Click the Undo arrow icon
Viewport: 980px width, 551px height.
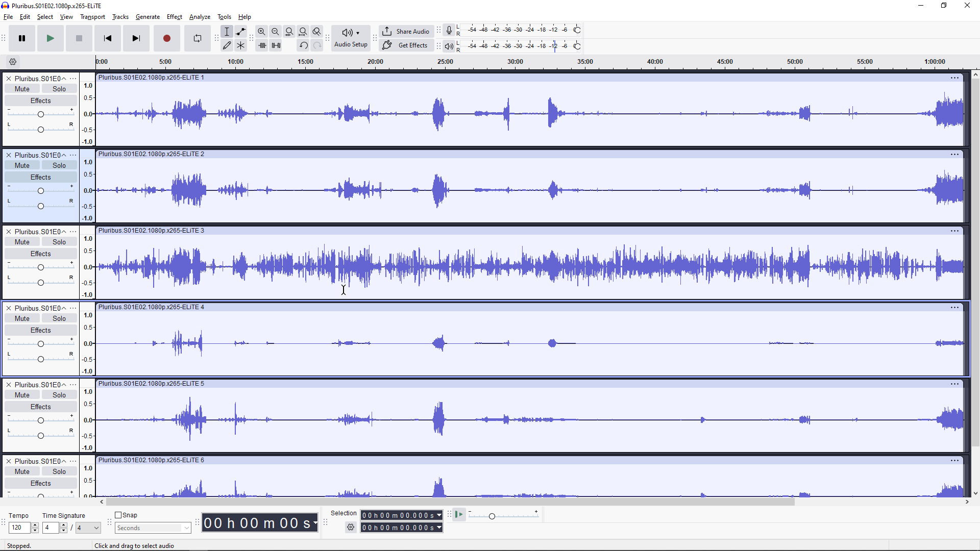(303, 45)
